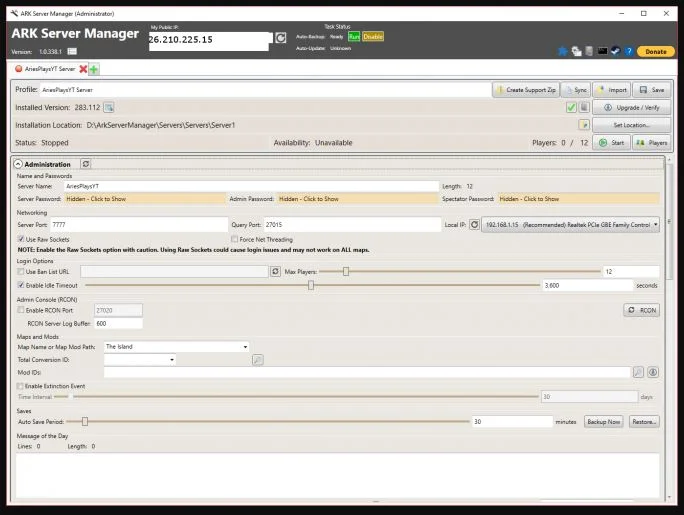This screenshot has height=515, width=684.
Task: Start the server
Action: click(x=612, y=143)
